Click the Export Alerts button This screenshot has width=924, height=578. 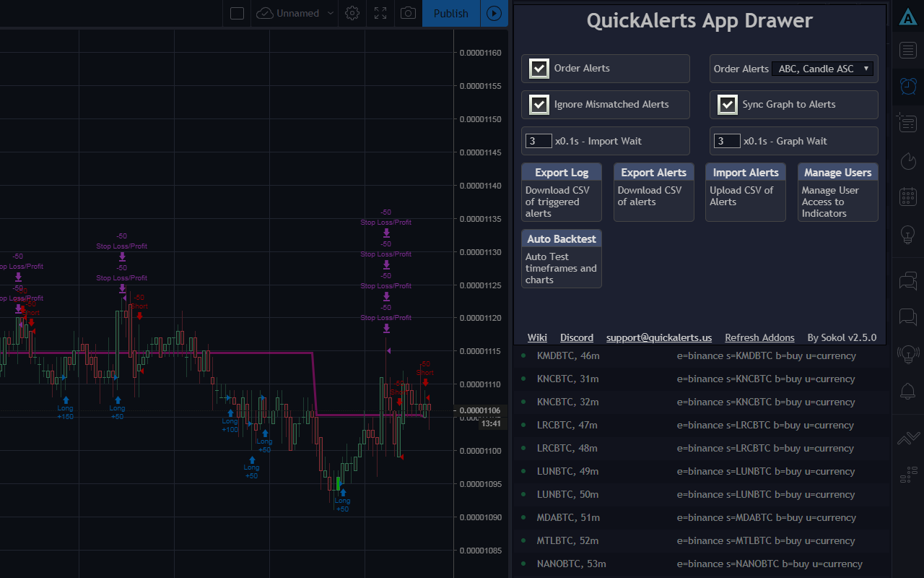[653, 172]
